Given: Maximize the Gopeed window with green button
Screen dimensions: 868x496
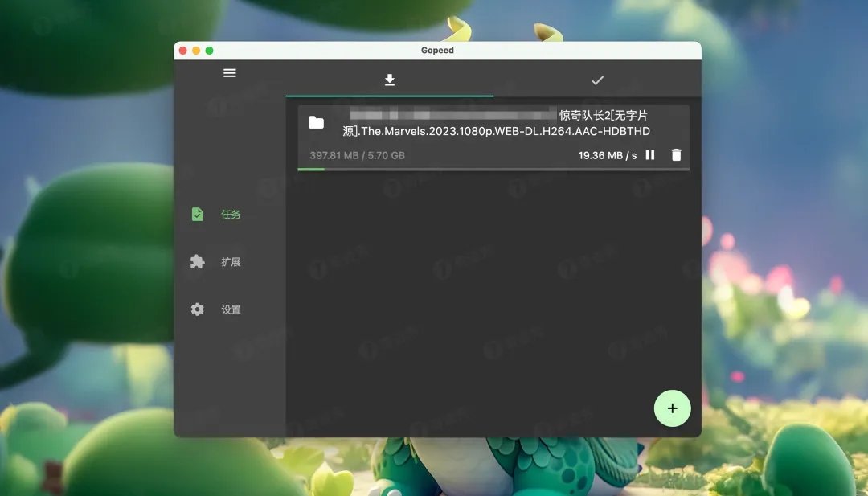Looking at the screenshot, I should pyautogui.click(x=209, y=51).
